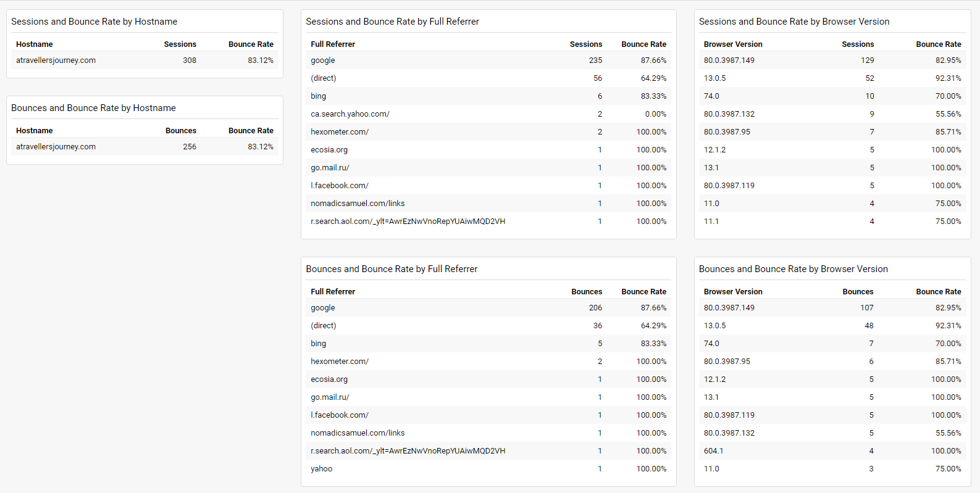Click the 604.1 browser version row
This screenshot has width=980, height=493.
(832, 451)
